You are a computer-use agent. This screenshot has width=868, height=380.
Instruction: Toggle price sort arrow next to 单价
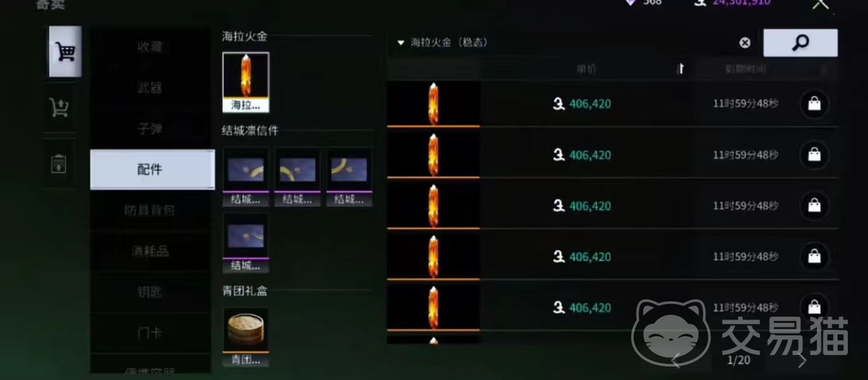click(x=680, y=69)
